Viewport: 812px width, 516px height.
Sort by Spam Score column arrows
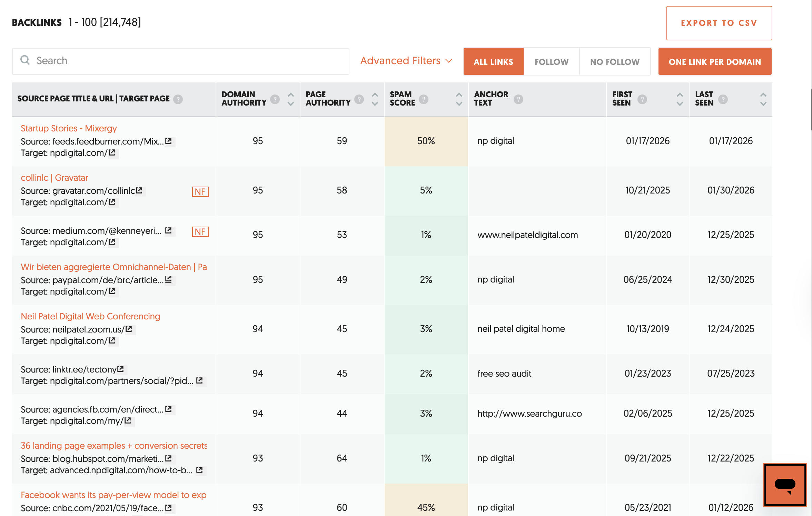tap(459, 99)
